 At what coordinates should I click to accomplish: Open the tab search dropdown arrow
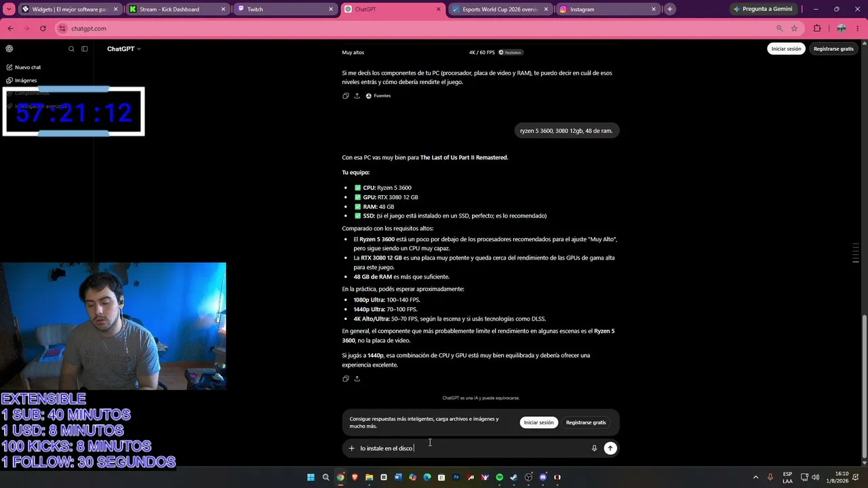9,9
